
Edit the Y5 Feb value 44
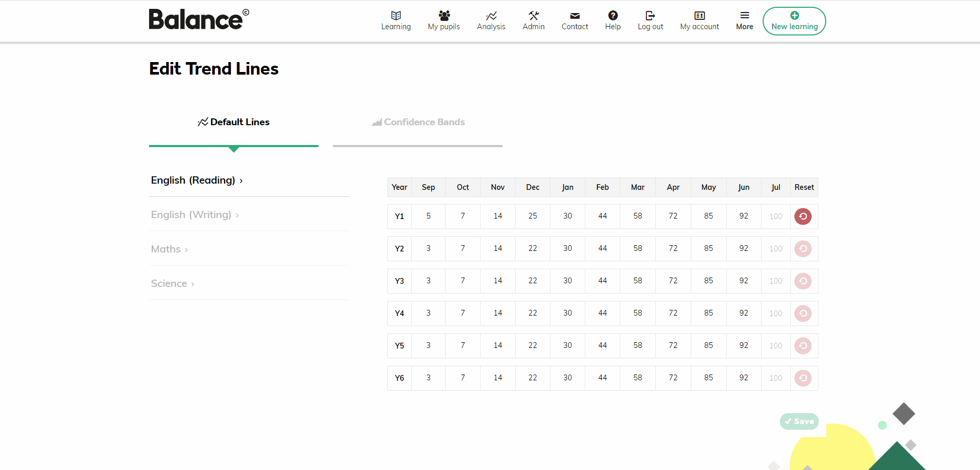click(603, 345)
